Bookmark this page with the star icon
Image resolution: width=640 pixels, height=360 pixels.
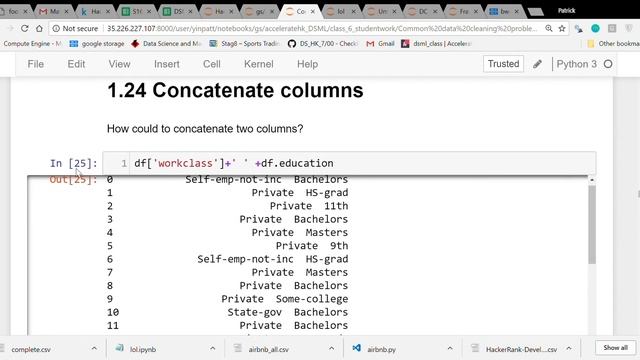pyautogui.click(x=562, y=28)
